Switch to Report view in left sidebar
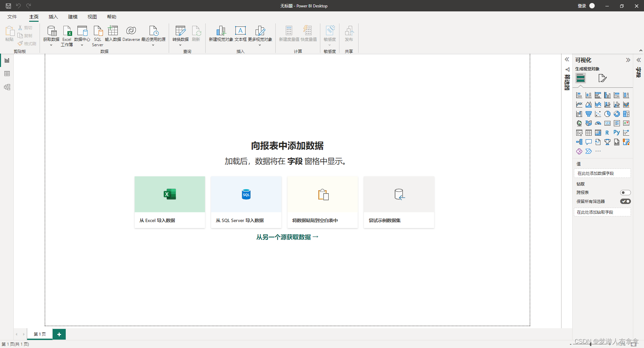Viewport: 644px width, 348px height. coord(7,60)
